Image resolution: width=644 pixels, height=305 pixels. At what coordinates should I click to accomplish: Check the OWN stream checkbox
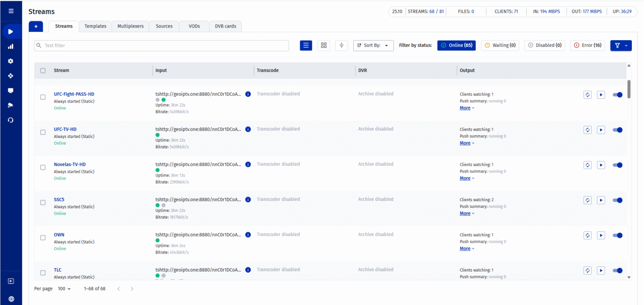tap(43, 238)
